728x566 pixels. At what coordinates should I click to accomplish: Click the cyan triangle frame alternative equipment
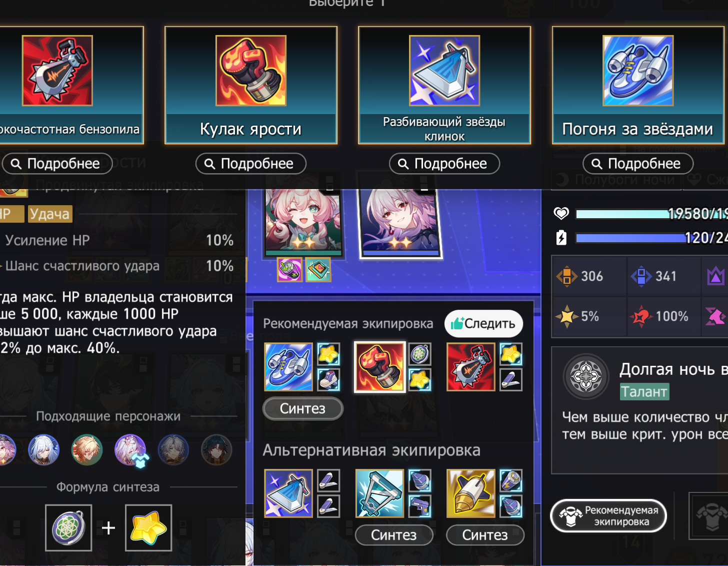click(x=379, y=493)
